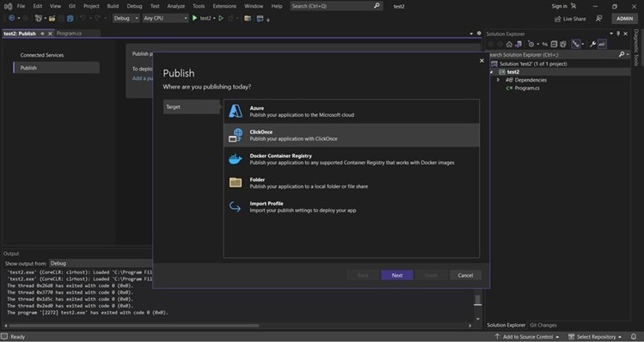Pin the test2: Publish tab
Viewport: 644px width, 342px height.
42,34
